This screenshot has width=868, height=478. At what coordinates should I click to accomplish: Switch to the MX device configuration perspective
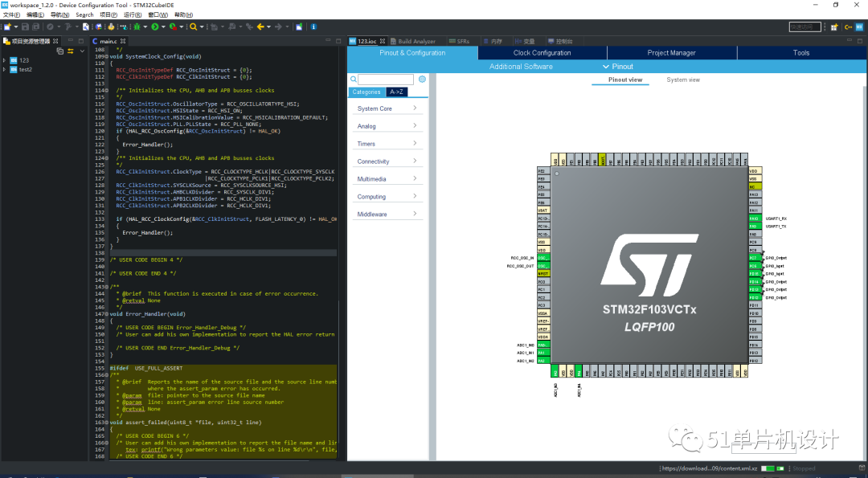coord(860,27)
